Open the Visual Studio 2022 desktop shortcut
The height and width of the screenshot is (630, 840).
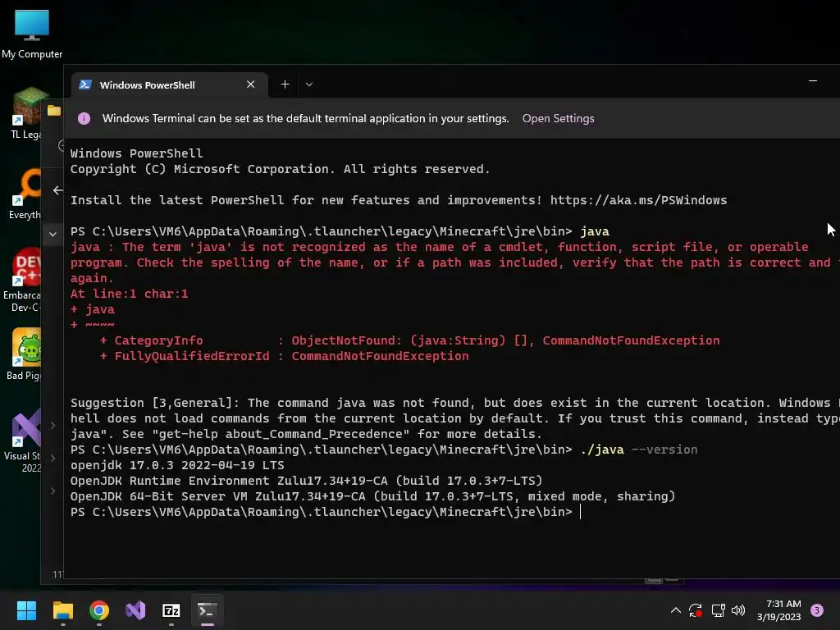point(24,441)
